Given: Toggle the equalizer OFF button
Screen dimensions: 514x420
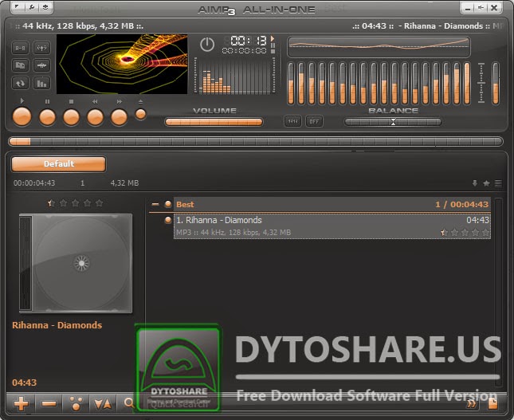Looking at the screenshot, I should pos(314,121).
